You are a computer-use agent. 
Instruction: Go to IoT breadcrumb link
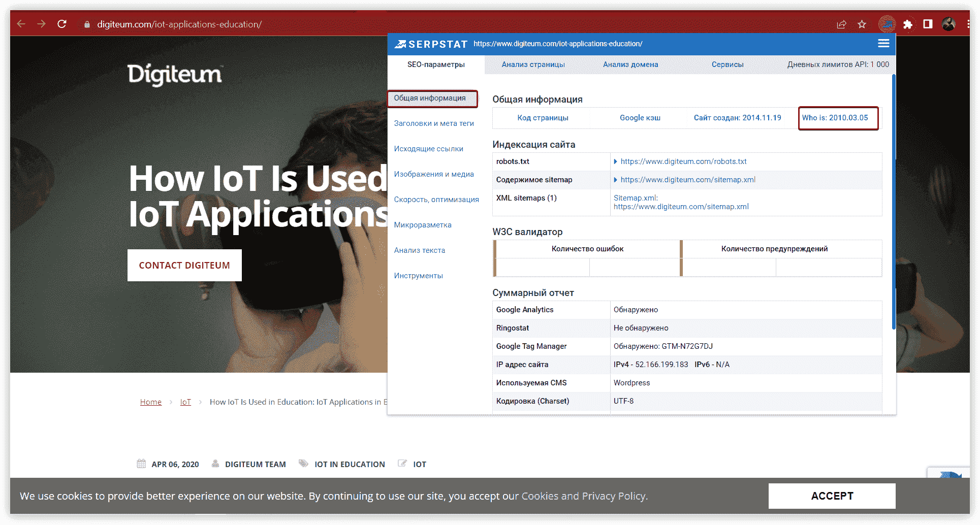point(185,402)
